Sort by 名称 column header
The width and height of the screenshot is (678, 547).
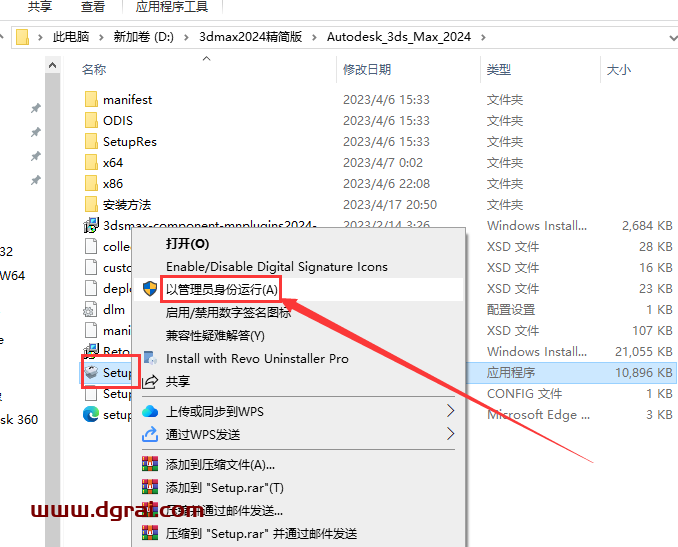pos(94,70)
